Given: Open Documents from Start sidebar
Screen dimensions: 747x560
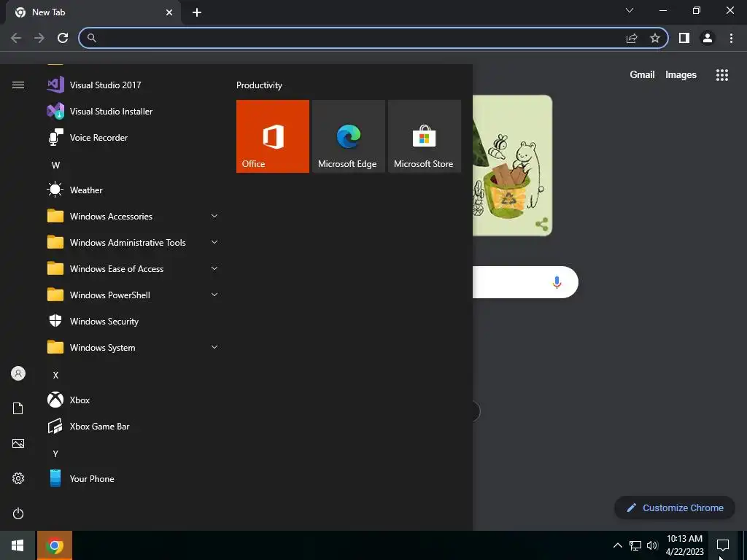Looking at the screenshot, I should point(18,408).
